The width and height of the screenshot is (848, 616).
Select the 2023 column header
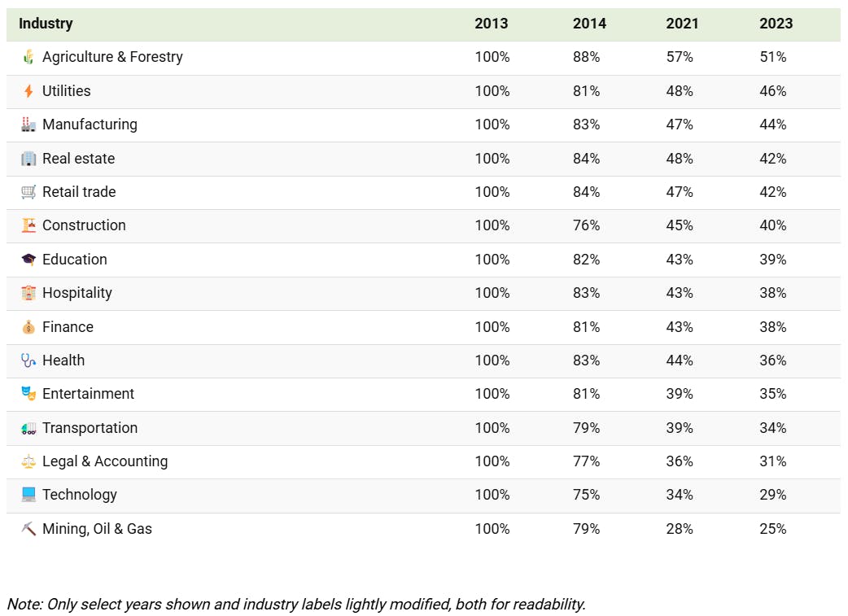776,24
